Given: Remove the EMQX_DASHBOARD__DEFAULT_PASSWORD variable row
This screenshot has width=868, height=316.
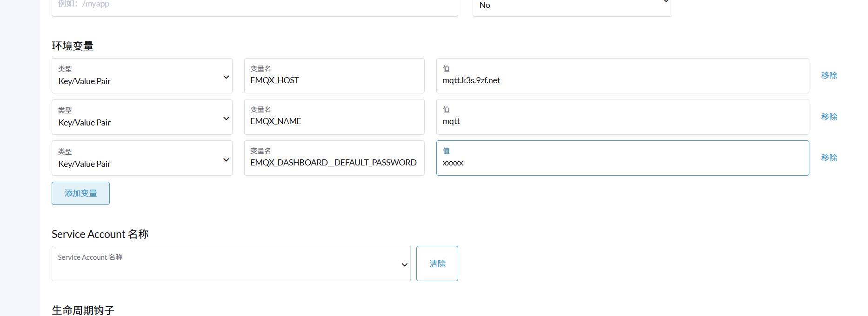Looking at the screenshot, I should click(x=829, y=158).
